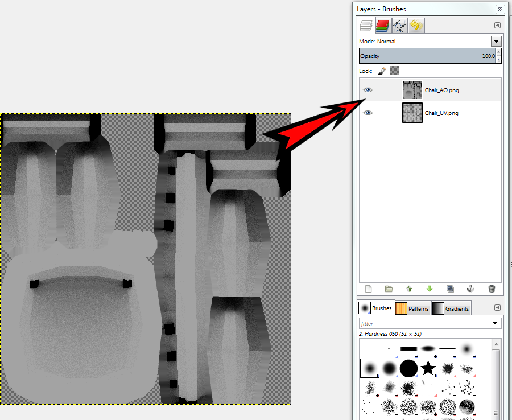Click the Opacity slider bar
The width and height of the screenshot is (512, 420).
coord(427,56)
